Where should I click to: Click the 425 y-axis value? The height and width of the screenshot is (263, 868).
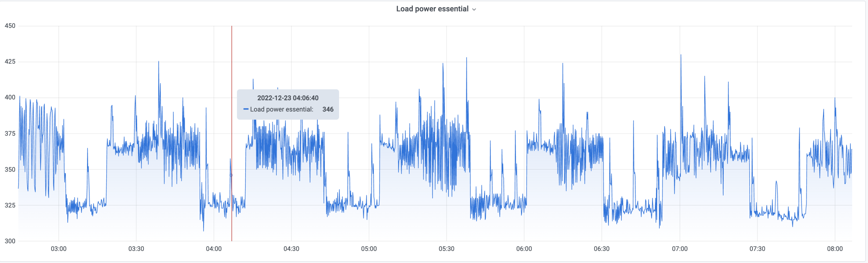click(10, 61)
